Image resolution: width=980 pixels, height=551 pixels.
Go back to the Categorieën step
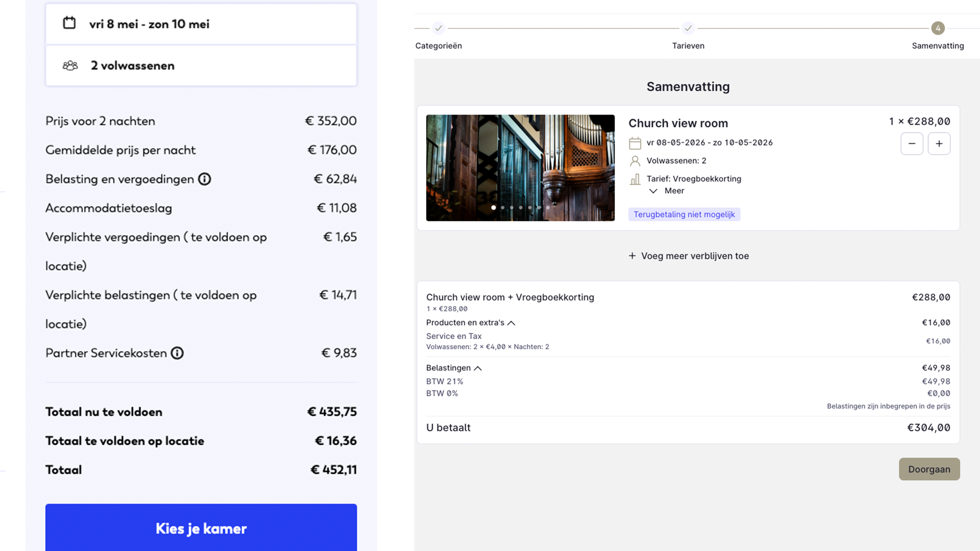(x=439, y=29)
